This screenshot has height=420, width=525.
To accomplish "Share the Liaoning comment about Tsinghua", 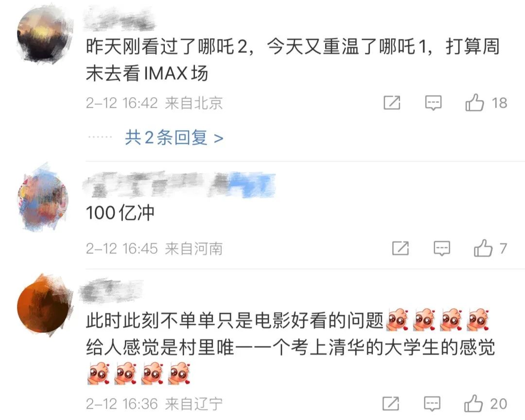I will pyautogui.click(x=391, y=403).
